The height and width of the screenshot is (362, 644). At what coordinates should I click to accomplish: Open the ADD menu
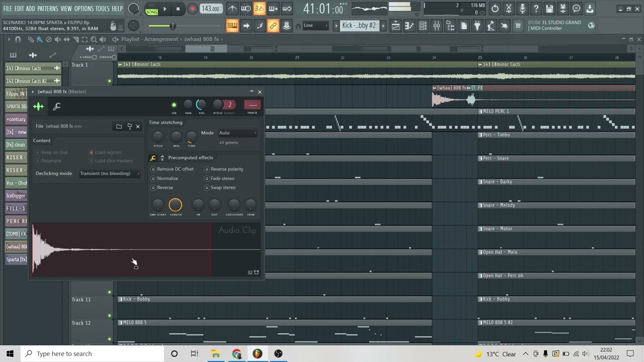[31, 9]
